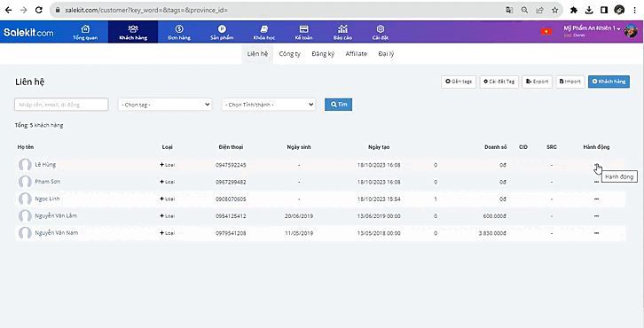
Task: Add new customer with Khách hàng button
Action: pyautogui.click(x=609, y=82)
